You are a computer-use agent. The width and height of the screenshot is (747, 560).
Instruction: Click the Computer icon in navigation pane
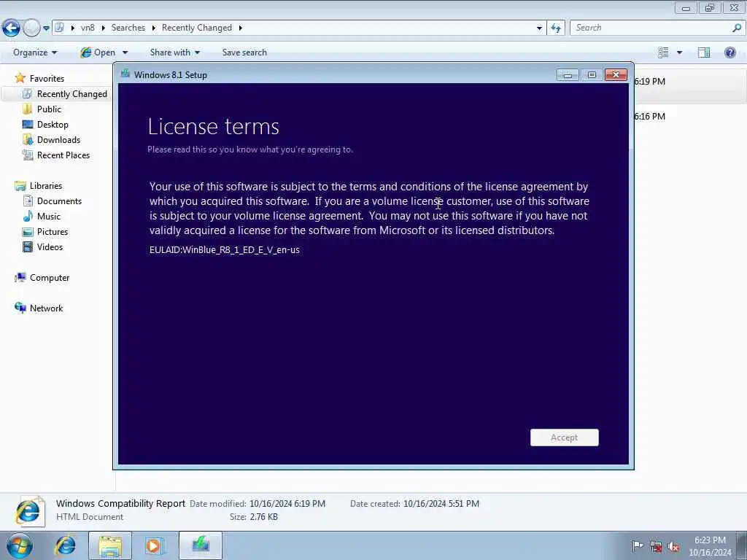[20, 278]
